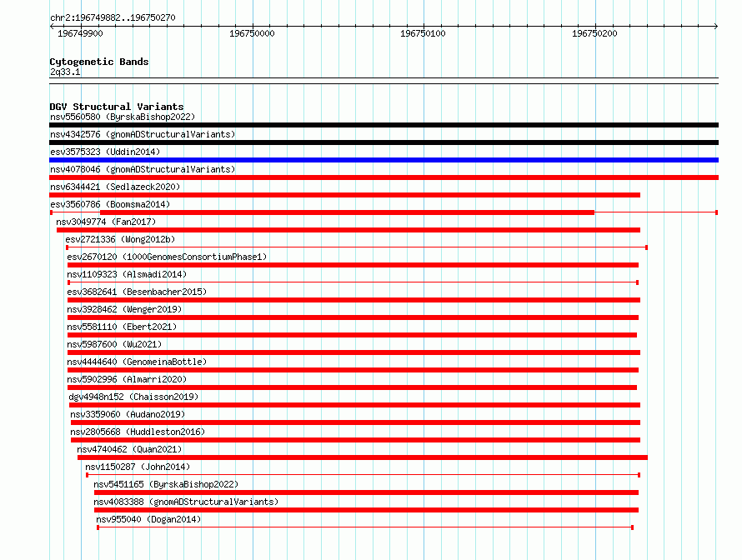Select the red bar for nsv3928462
Image resolution: width=742 pixels, height=560 pixels.
point(353,317)
